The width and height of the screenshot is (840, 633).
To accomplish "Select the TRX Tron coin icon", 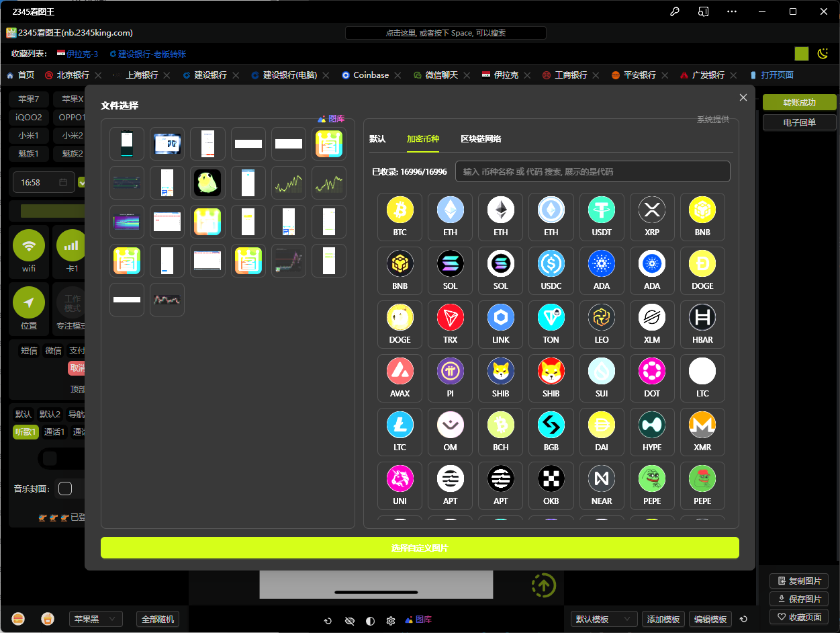I will pyautogui.click(x=450, y=318).
